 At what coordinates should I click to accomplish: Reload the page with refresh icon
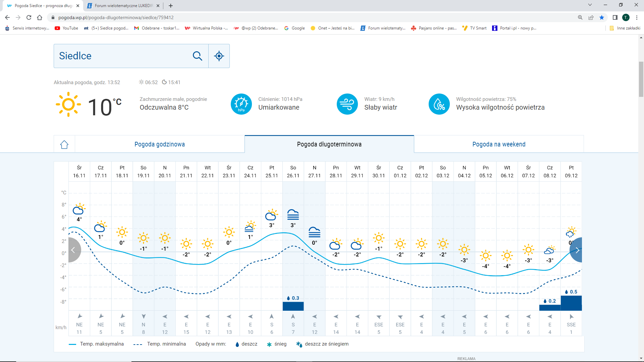[29, 17]
